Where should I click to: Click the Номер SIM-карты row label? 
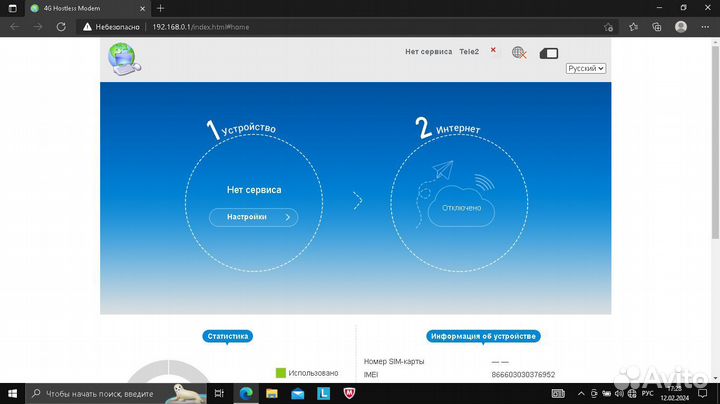pyautogui.click(x=394, y=361)
